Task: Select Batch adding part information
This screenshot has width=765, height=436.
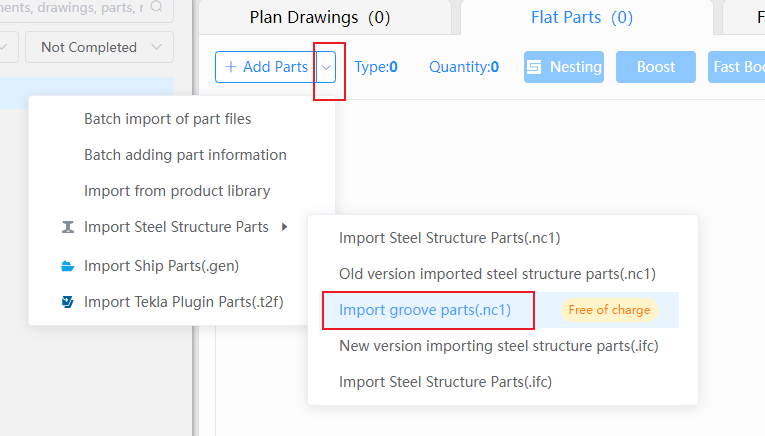Action: (185, 155)
